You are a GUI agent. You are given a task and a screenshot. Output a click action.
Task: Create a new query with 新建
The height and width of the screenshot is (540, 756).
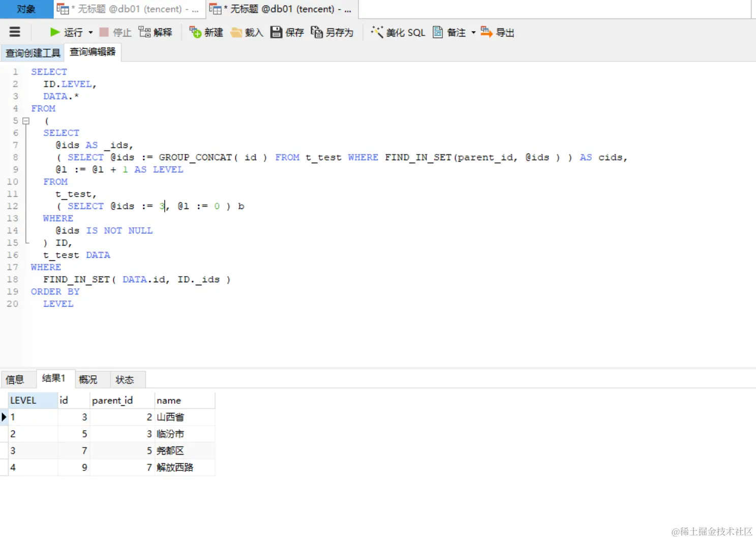206,32
